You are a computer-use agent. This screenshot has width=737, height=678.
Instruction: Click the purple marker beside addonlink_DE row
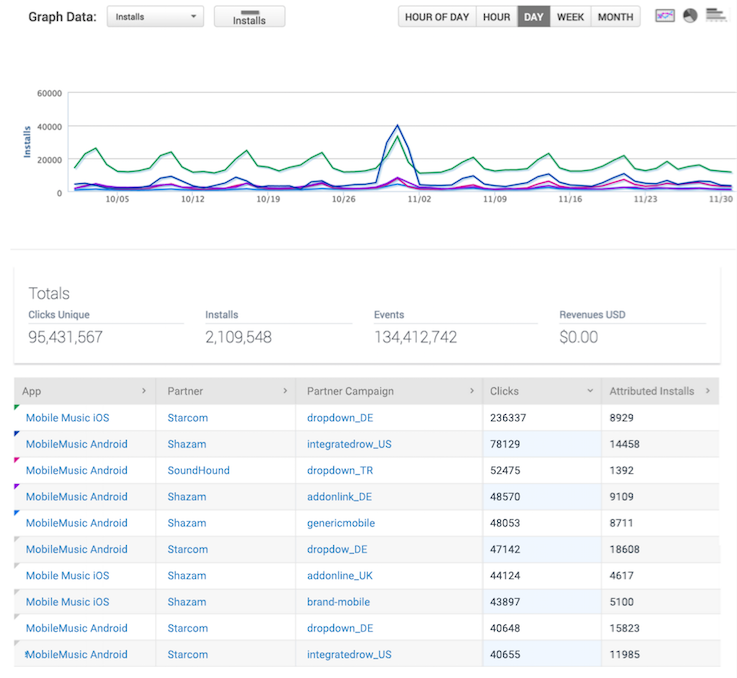click(x=17, y=486)
